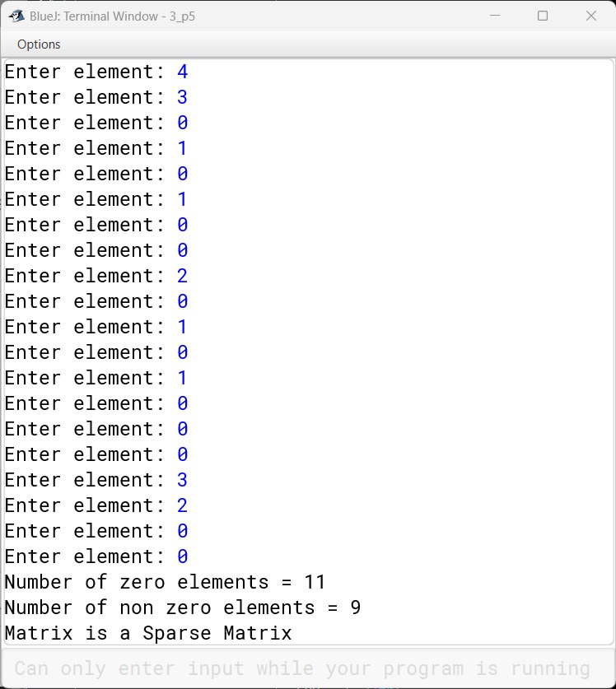
Task: Open the Options menu
Action: coord(38,44)
